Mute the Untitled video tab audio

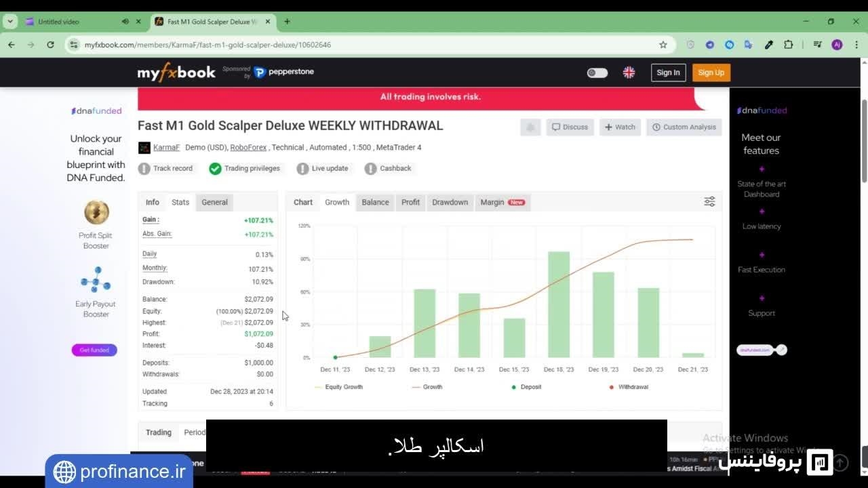(125, 22)
